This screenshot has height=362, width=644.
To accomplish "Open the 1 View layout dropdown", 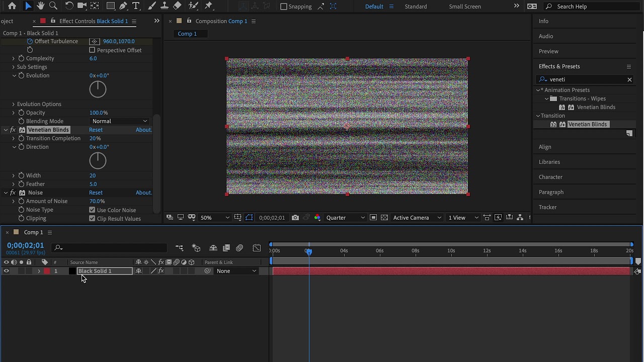I will (463, 218).
